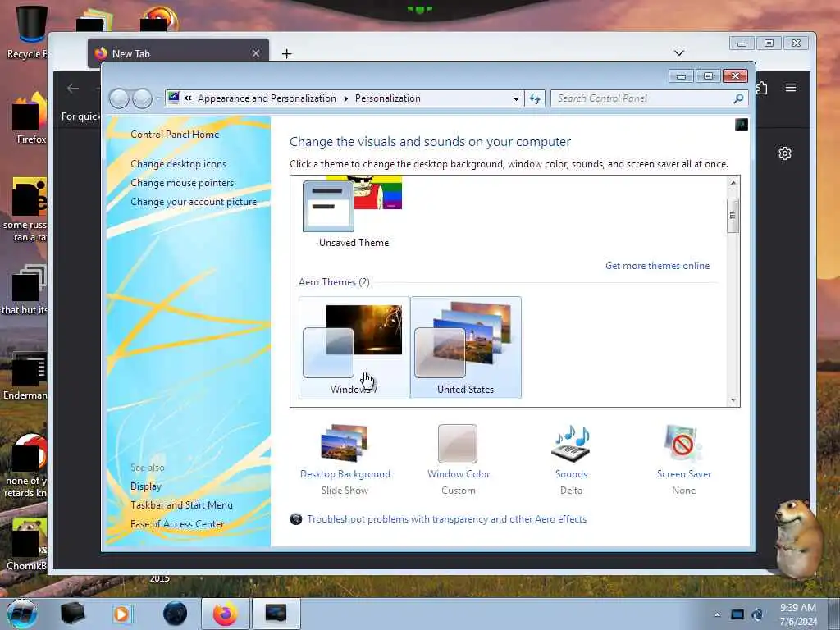Open Change your account picture
Image resolution: width=840 pixels, height=630 pixels.
point(194,202)
